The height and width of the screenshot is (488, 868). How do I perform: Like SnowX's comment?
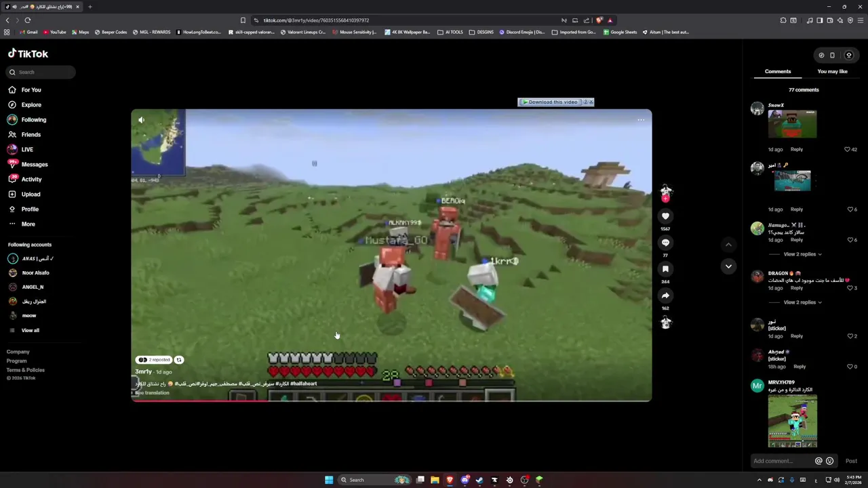pos(847,149)
